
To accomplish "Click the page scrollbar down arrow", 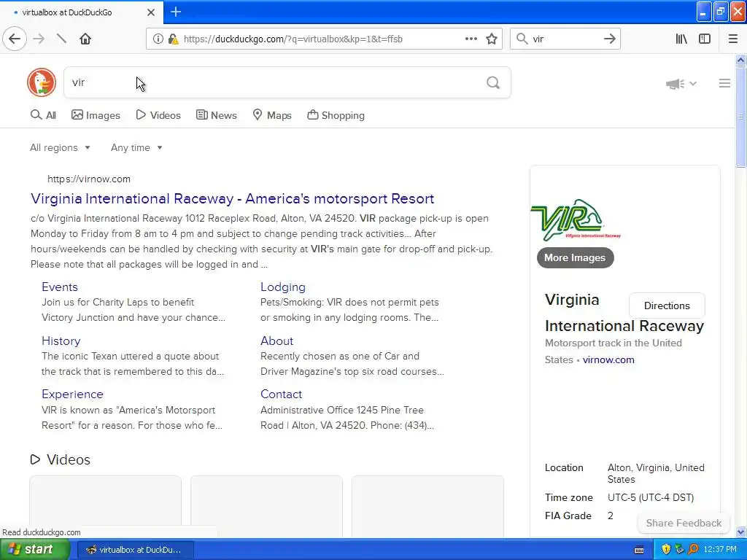I will click(740, 532).
